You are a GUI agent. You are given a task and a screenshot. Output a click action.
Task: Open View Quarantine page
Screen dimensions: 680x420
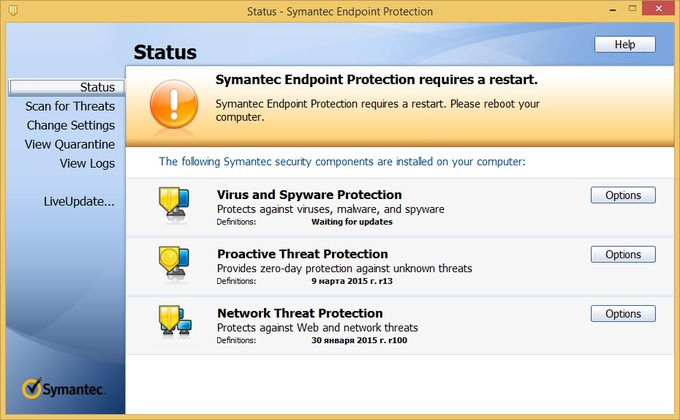69,144
